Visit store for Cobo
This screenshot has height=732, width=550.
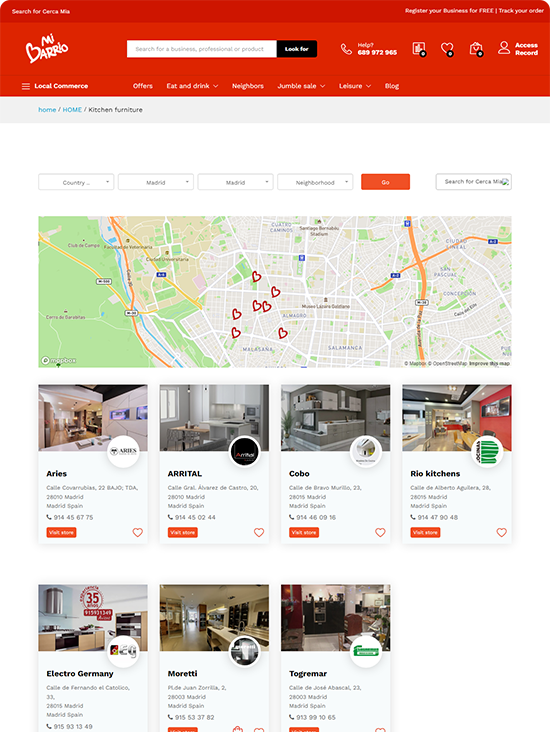point(304,532)
